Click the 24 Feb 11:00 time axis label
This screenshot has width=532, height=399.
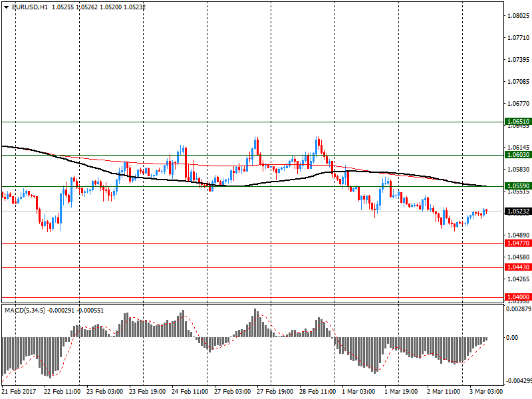pyautogui.click(x=190, y=392)
